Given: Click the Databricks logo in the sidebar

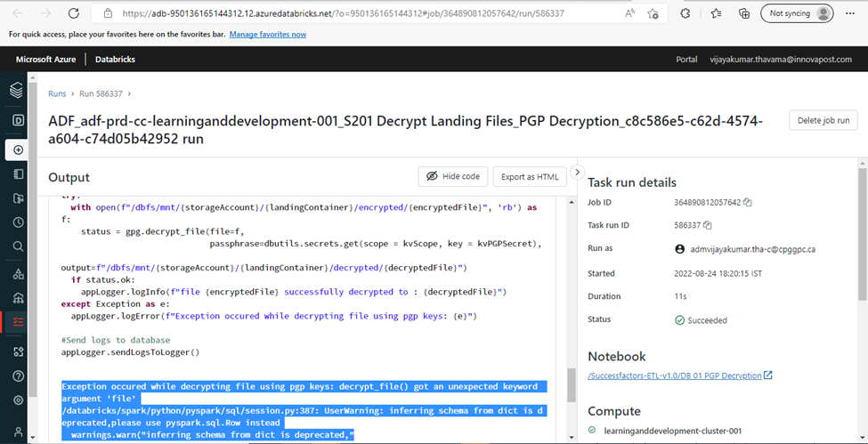Looking at the screenshot, I should 17,90.
